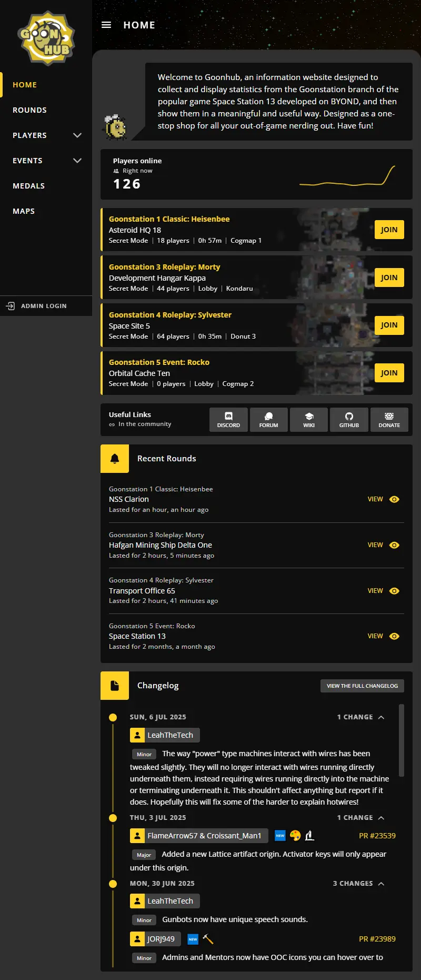This screenshot has width=421, height=980.
Task: Go to Rounds in the sidebar
Action: pos(46,110)
